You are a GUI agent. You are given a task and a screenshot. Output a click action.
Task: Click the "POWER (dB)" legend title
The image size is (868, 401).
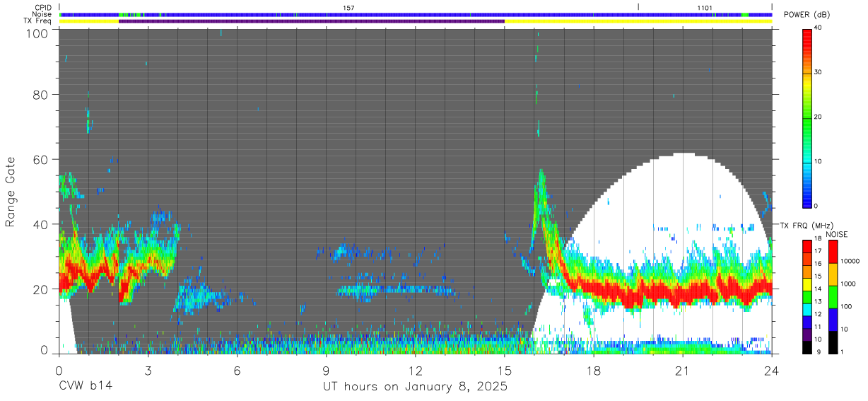tap(807, 16)
